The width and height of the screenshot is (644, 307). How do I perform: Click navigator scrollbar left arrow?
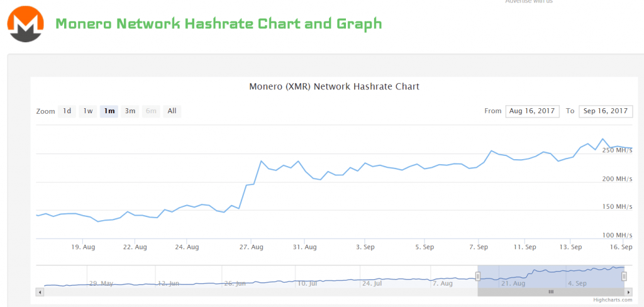[x=39, y=292]
